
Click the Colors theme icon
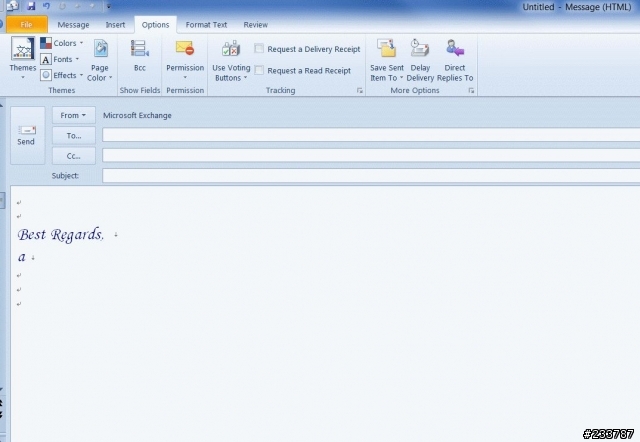(46, 43)
